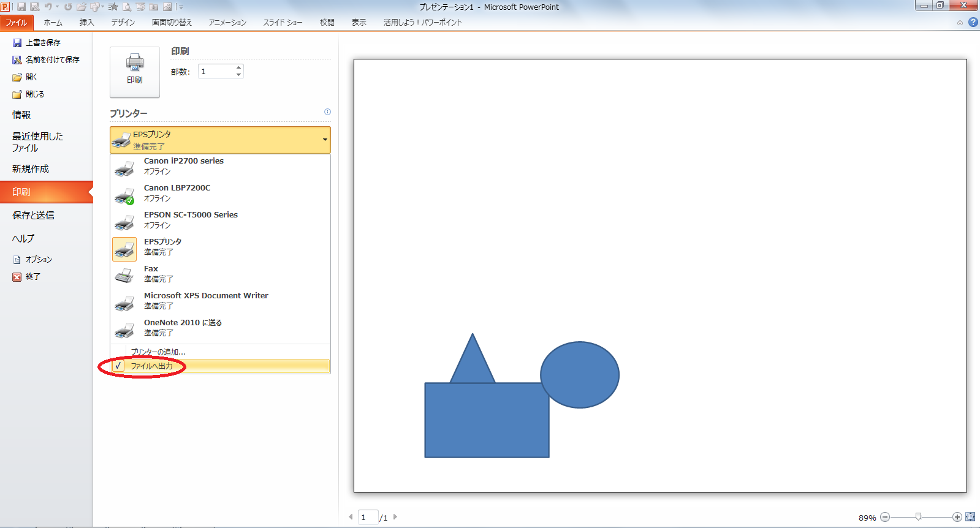
Task: Click the picture icon in quick access toolbar
Action: pos(167,7)
